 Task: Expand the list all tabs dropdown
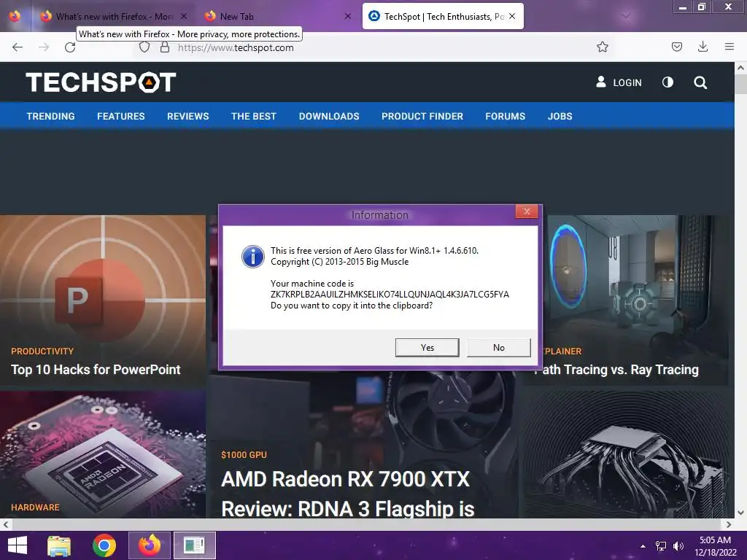tap(626, 16)
